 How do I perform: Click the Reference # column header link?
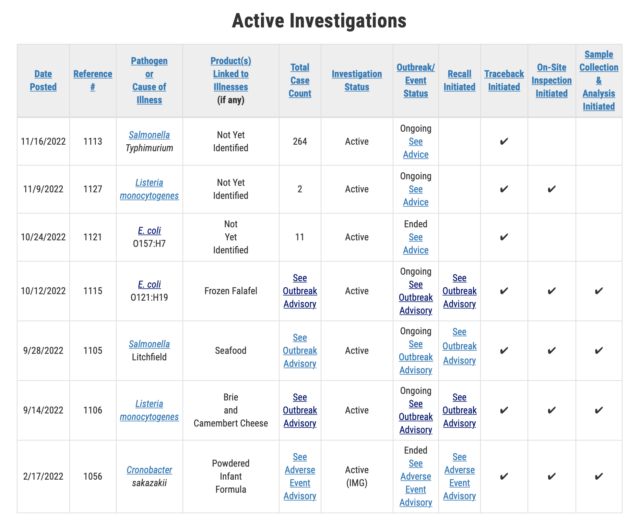pos(93,80)
